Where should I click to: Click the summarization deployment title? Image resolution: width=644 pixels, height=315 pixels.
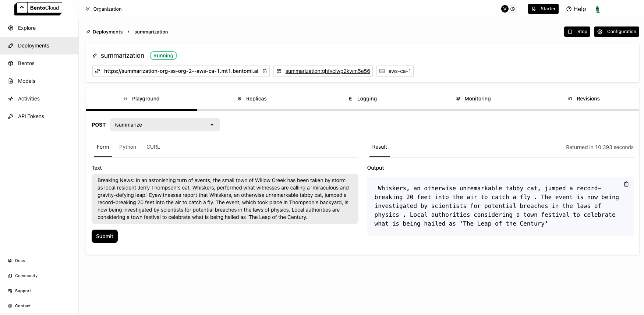click(123, 56)
